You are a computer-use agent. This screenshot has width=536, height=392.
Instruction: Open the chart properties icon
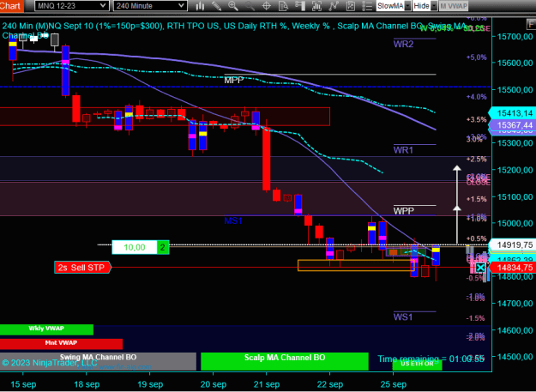[351, 6]
